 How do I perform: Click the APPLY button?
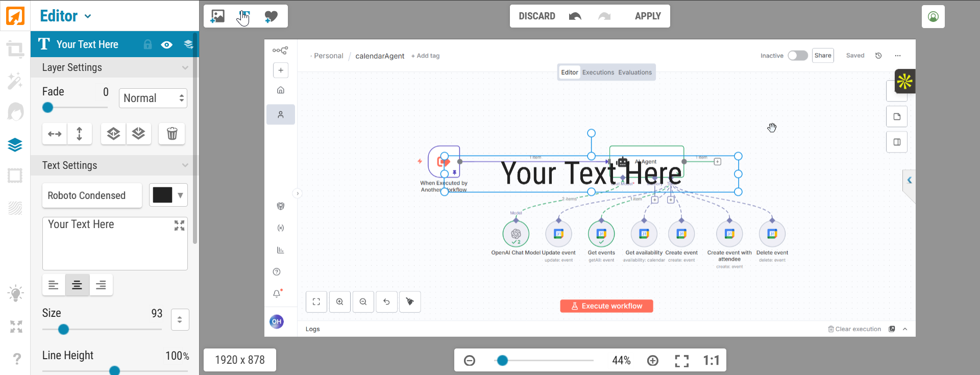click(x=648, y=16)
